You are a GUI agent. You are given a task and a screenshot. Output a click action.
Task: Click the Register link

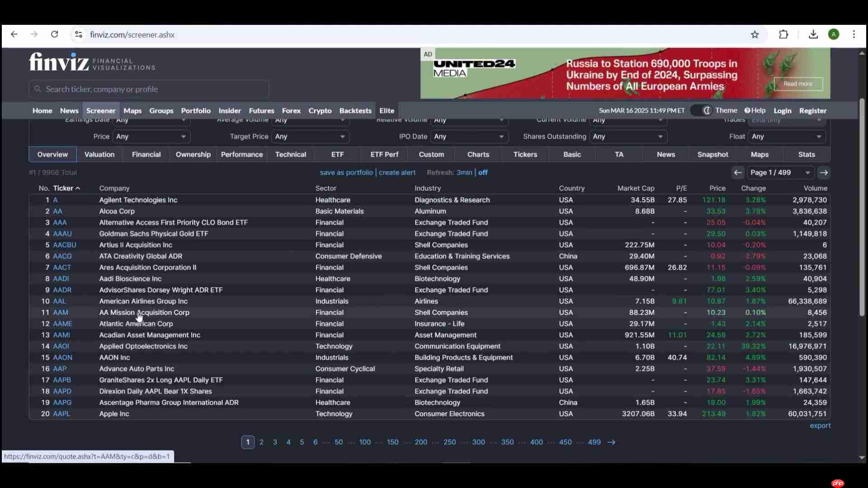[813, 111]
